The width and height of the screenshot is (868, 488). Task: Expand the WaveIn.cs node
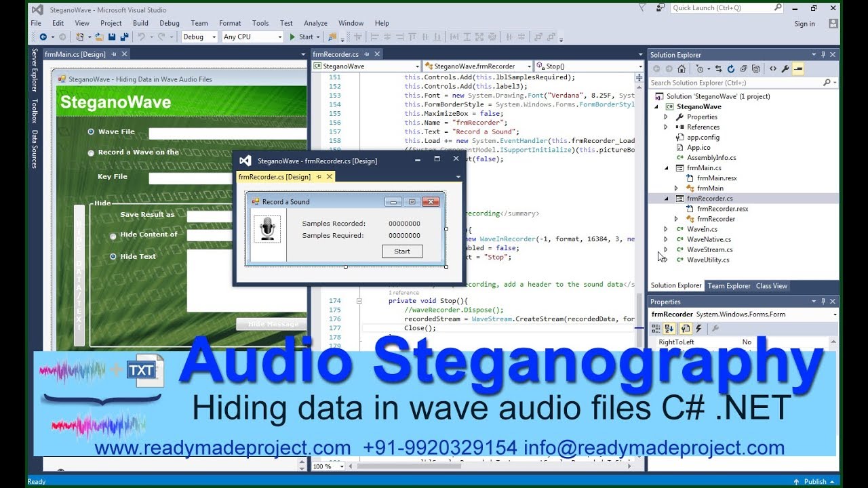[x=666, y=229]
